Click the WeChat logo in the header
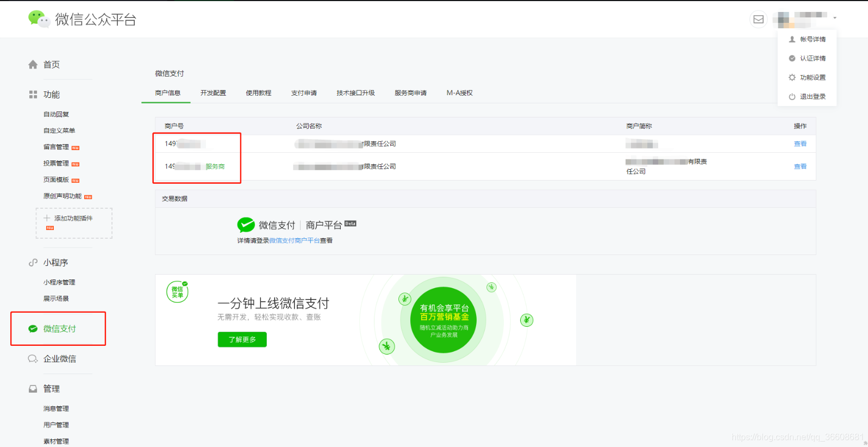 [x=39, y=18]
